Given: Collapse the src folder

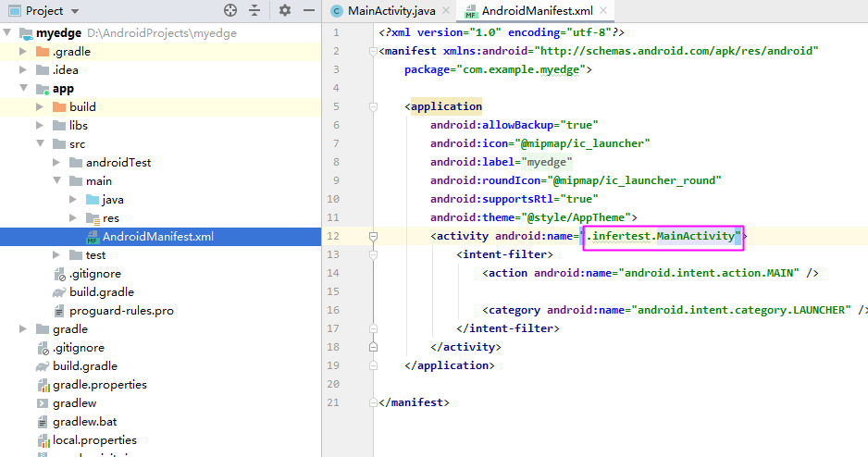Looking at the screenshot, I should pos(41,143).
